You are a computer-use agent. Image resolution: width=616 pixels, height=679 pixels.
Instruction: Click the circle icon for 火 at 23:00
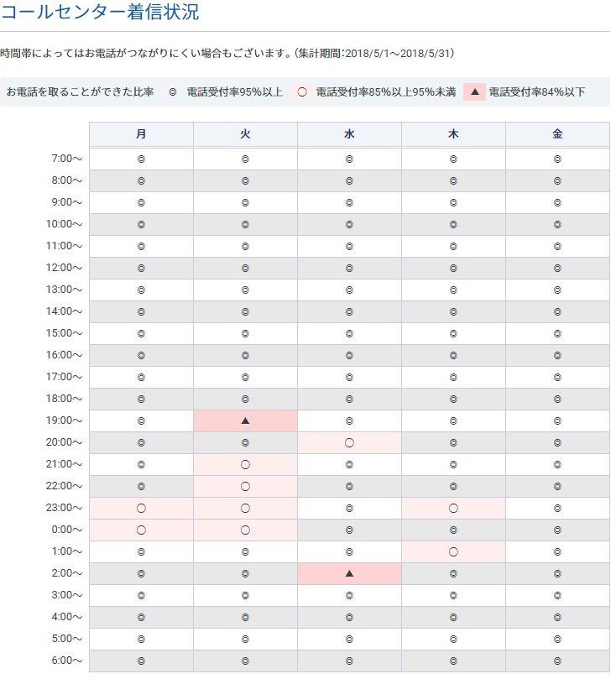coord(245,509)
